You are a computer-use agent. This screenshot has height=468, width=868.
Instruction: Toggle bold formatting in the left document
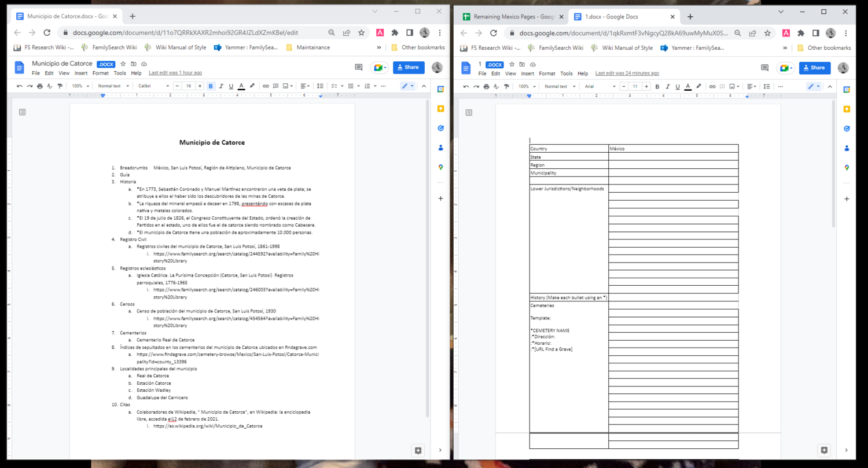coord(211,86)
